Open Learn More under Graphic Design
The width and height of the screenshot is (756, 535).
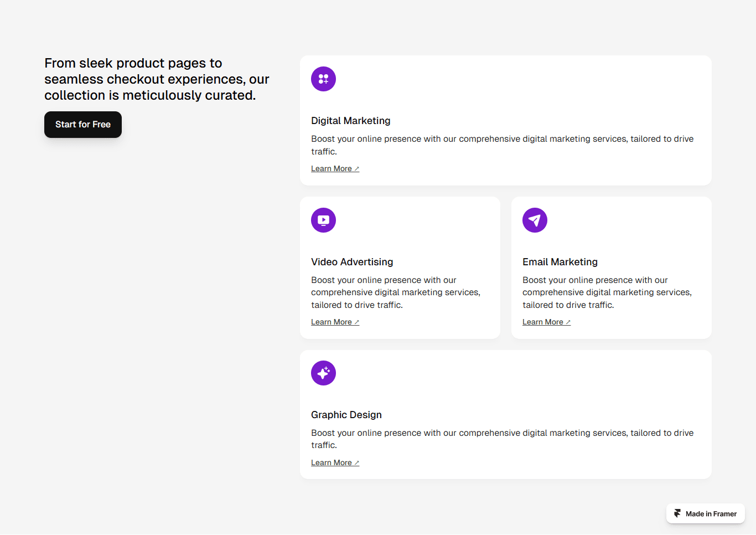click(335, 463)
